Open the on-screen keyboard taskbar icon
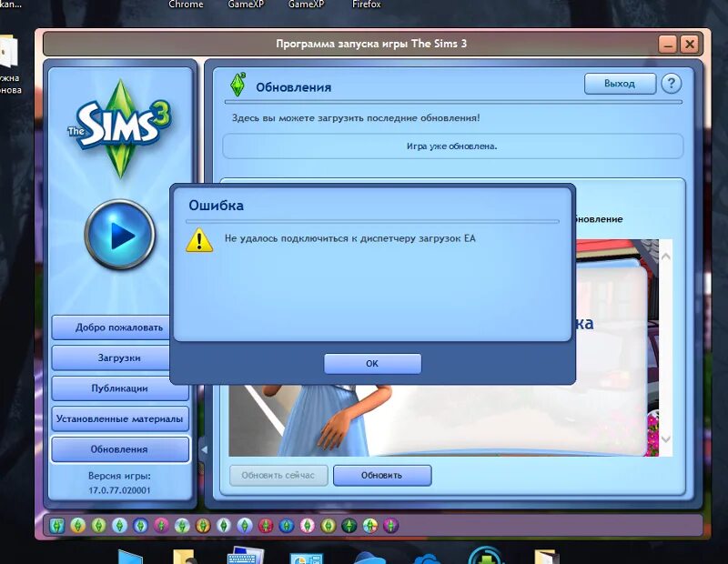 245,556
